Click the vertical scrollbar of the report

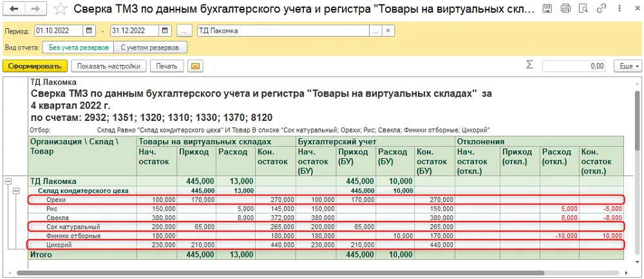tap(638, 121)
